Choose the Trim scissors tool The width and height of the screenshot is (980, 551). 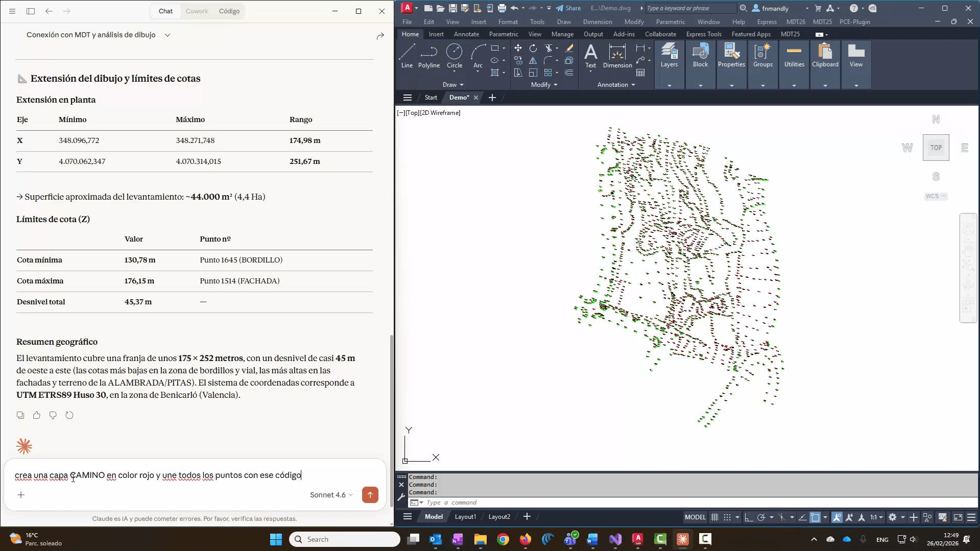click(x=548, y=48)
